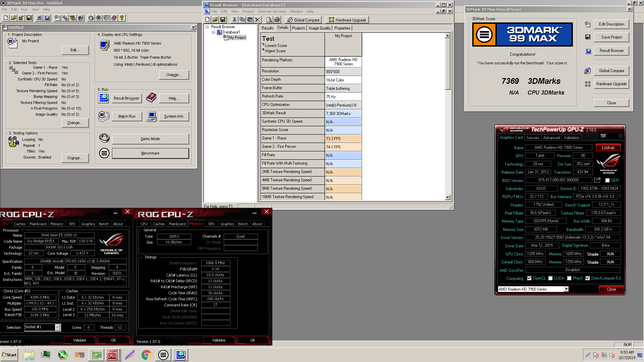Click Print Preview icon in Result Browser toolbar
Image resolution: width=644 pixels, height=362 pixels.
269,20
